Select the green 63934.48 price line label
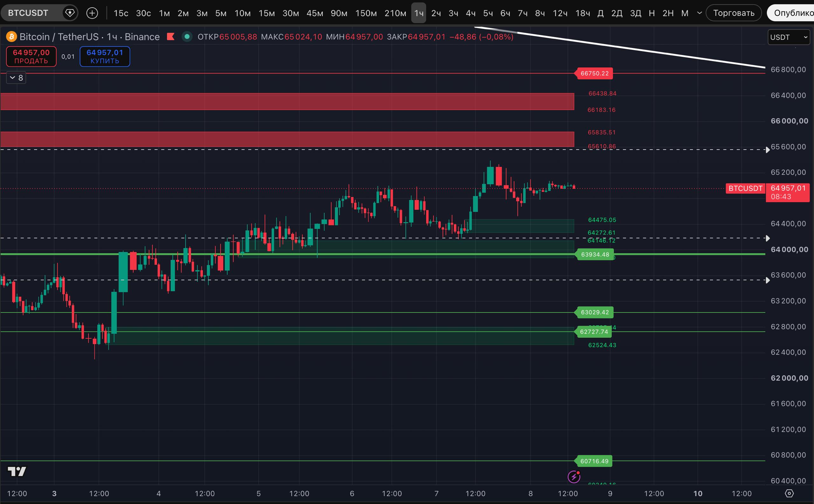The height and width of the screenshot is (504, 814). coord(595,255)
